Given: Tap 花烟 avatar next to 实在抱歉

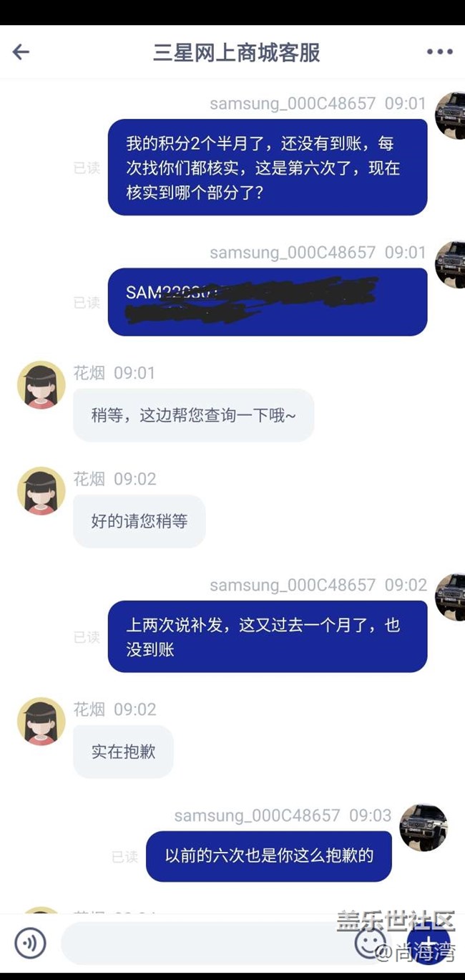Looking at the screenshot, I should pos(41,722).
